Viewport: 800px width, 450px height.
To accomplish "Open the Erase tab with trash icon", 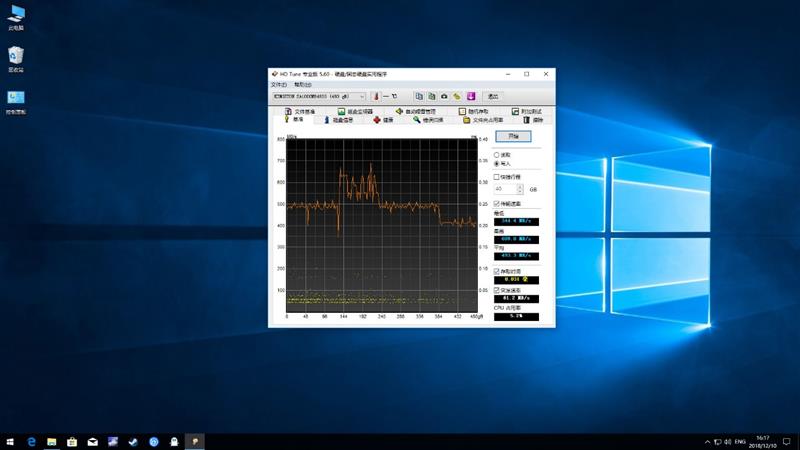I will point(533,120).
